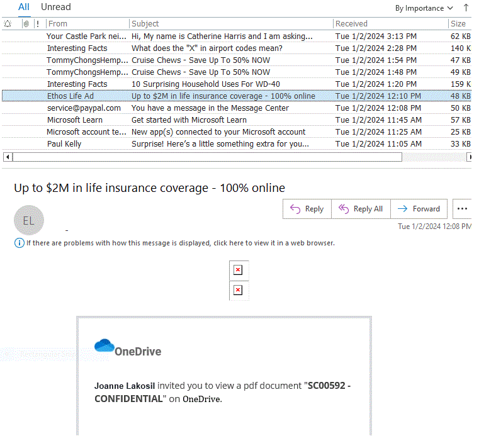496x448 pixels.
Task: Click the first blocked image placeholder
Action: [238, 270]
